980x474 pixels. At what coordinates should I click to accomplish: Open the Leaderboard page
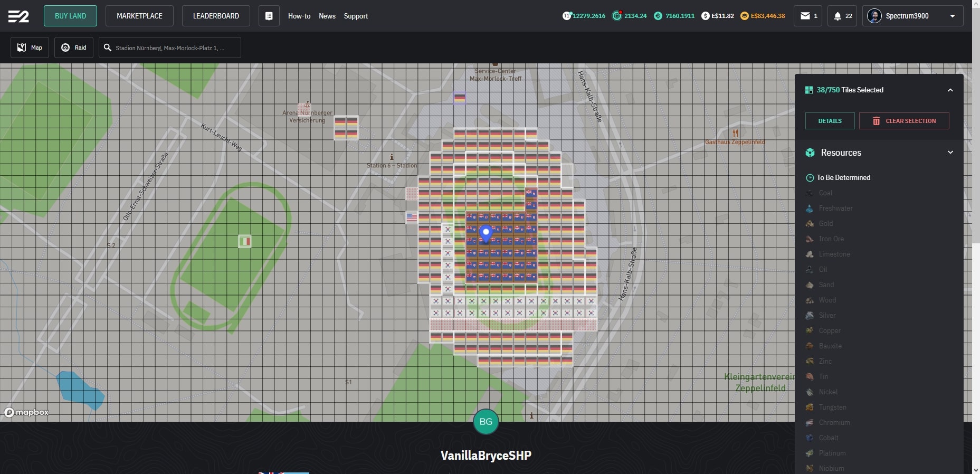216,16
